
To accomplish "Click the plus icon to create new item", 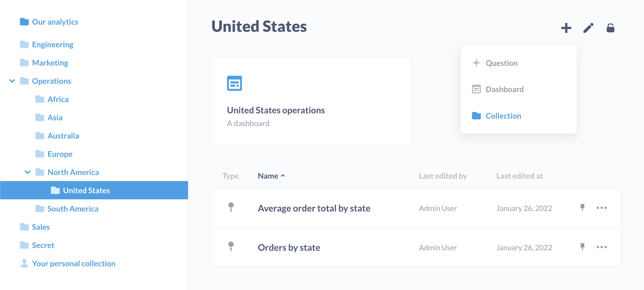I will click(x=566, y=28).
